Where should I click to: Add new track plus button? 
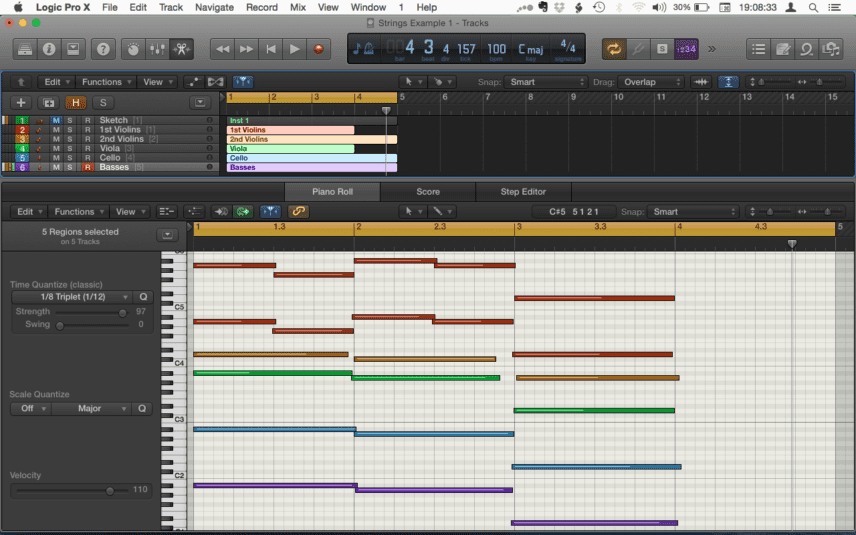coord(21,103)
